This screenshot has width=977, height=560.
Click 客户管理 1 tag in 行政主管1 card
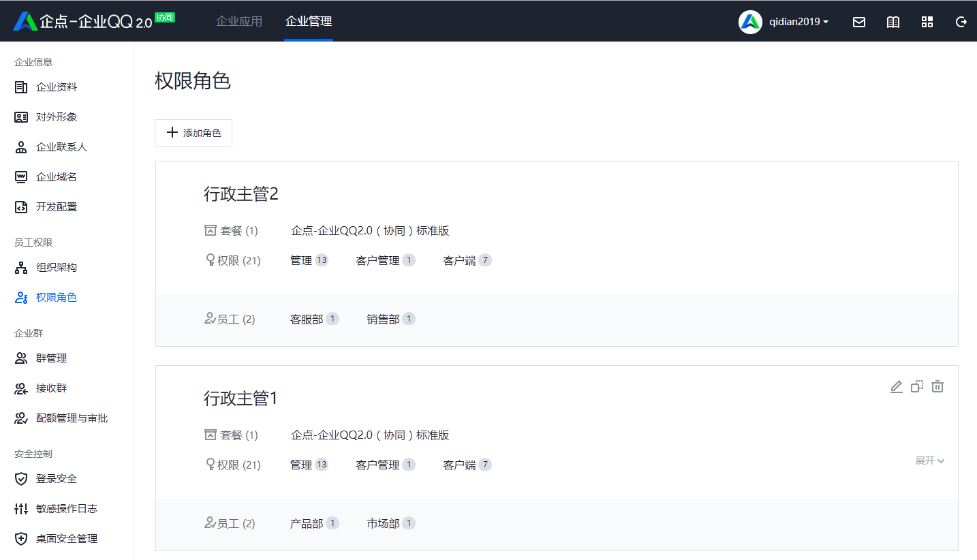pos(386,465)
